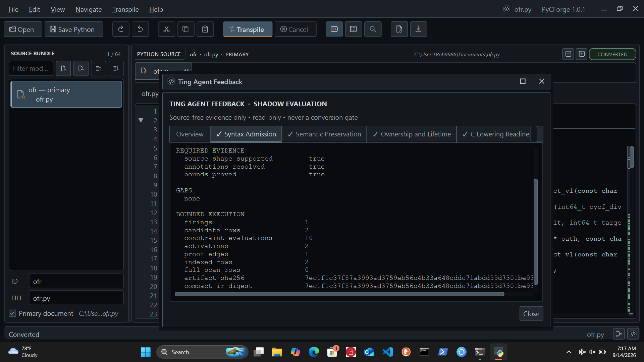Select the Syntax Admission tab
Screen dimensions: 644x362
[x=246, y=134]
